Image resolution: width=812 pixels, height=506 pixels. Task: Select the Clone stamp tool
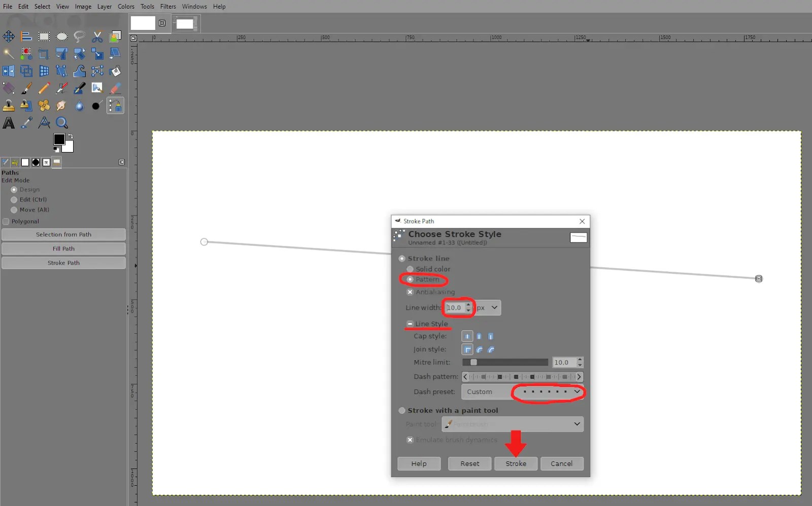click(9, 105)
